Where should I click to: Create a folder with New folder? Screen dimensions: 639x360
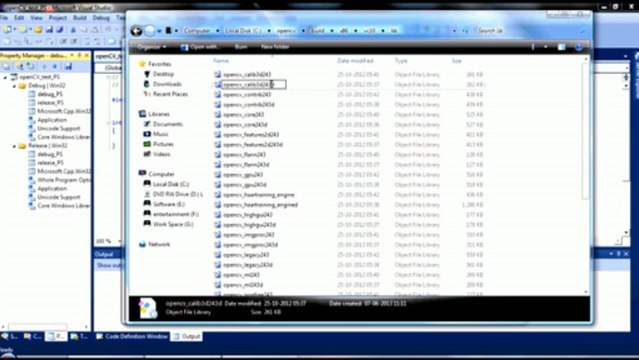pos(275,47)
